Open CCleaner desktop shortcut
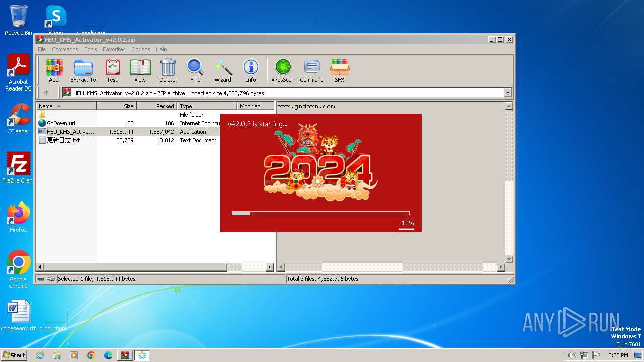 pos(18,119)
